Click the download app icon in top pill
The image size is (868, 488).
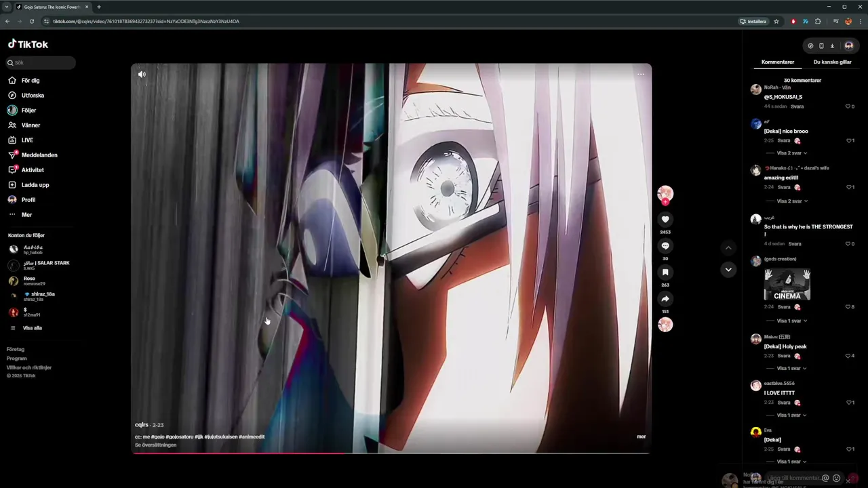pyautogui.click(x=832, y=46)
